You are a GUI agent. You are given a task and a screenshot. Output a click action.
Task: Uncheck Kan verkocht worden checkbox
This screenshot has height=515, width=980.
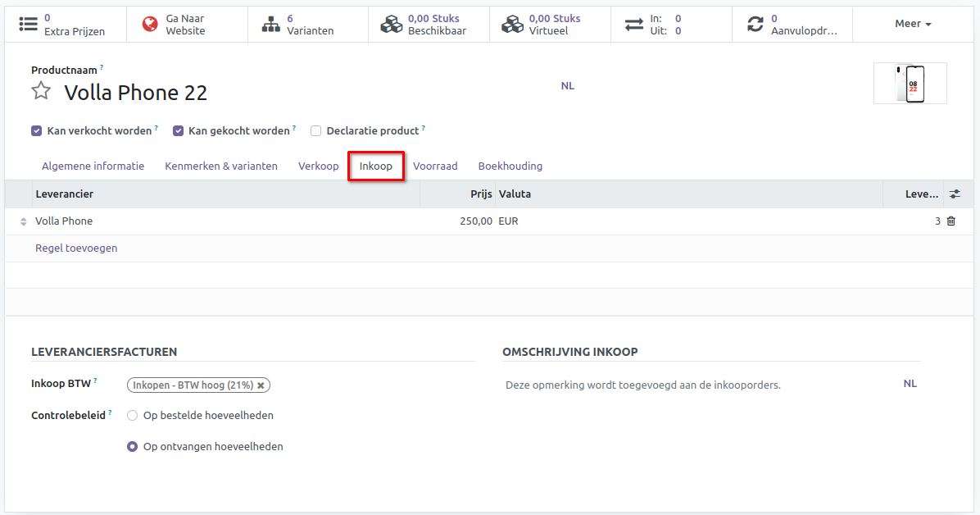pos(37,131)
